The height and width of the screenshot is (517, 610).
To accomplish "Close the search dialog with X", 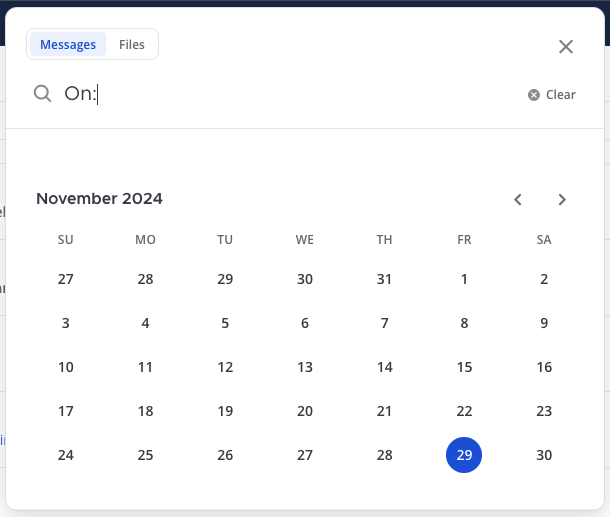I will [x=566, y=46].
